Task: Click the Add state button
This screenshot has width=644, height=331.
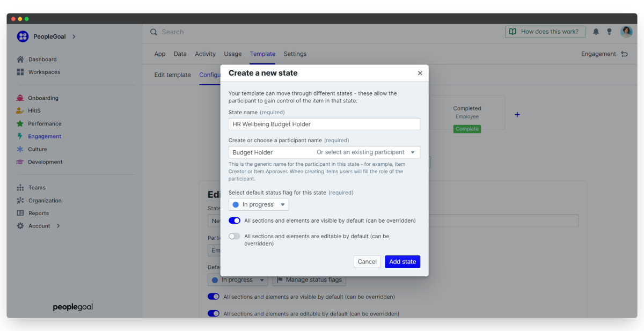Action: [402, 262]
